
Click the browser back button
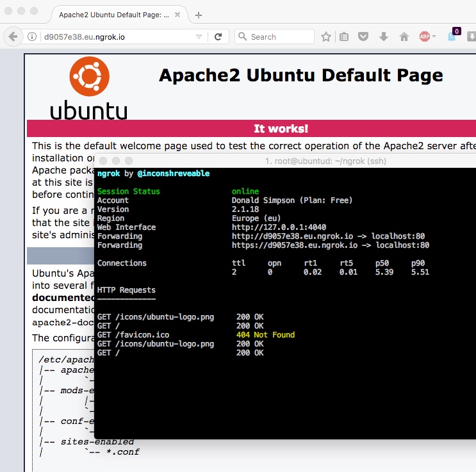tap(13, 37)
